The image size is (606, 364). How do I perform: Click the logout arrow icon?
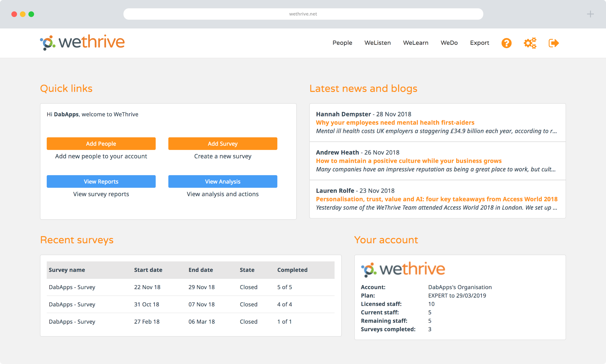[554, 43]
